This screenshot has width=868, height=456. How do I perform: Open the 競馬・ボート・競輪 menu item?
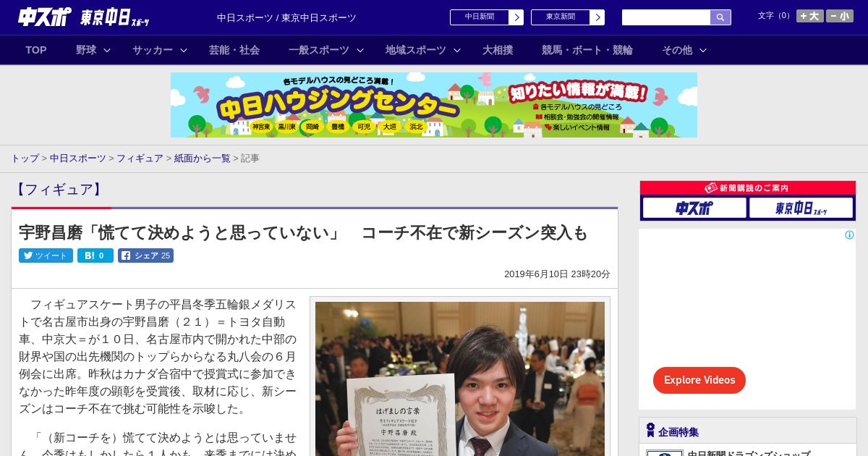pos(587,50)
